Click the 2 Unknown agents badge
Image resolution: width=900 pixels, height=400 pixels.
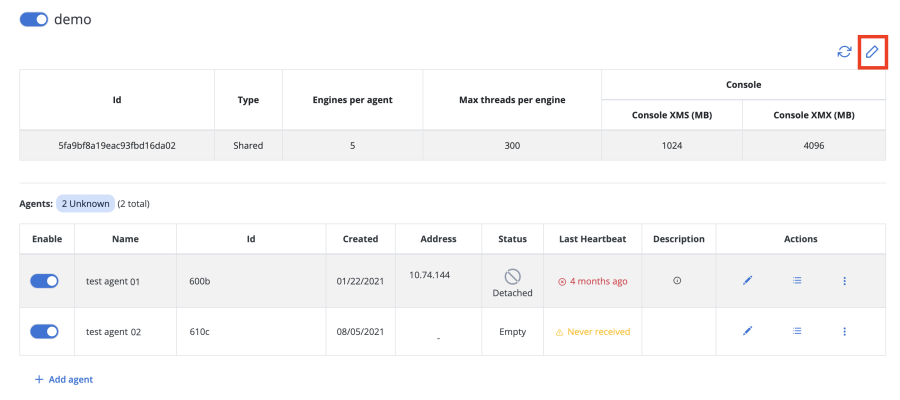[85, 203]
